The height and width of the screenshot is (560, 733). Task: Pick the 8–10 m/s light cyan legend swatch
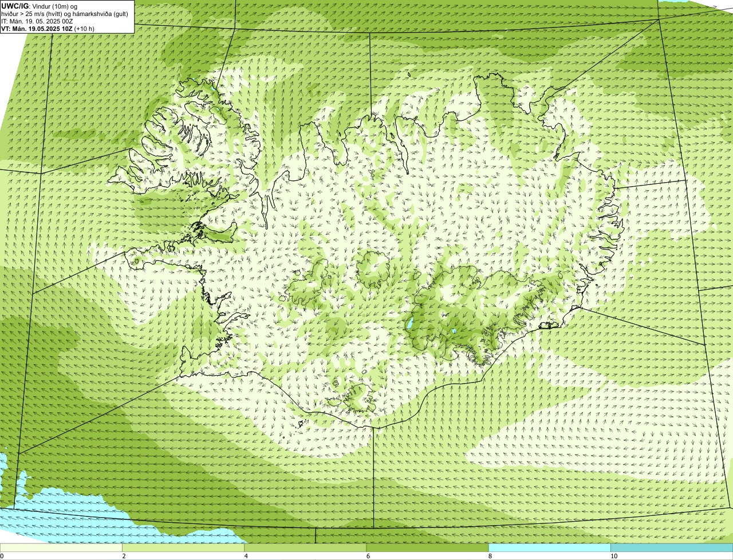(x=549, y=547)
